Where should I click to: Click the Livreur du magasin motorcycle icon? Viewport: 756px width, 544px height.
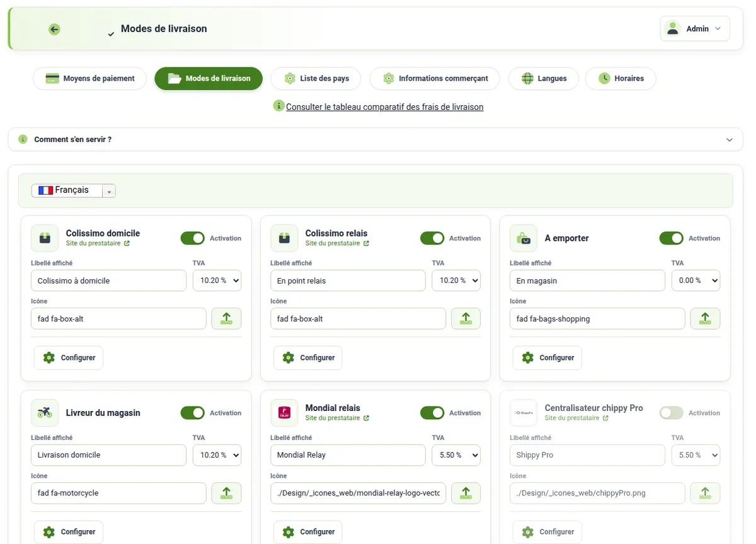pyautogui.click(x=45, y=413)
